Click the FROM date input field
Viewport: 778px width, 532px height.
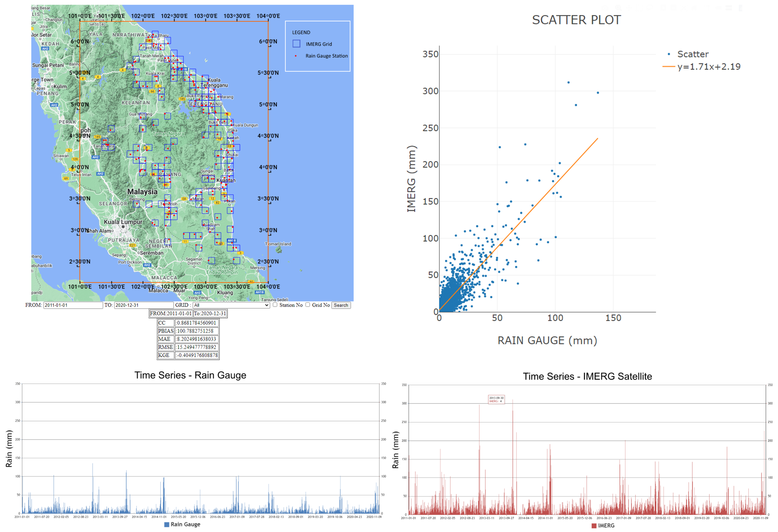pos(73,305)
